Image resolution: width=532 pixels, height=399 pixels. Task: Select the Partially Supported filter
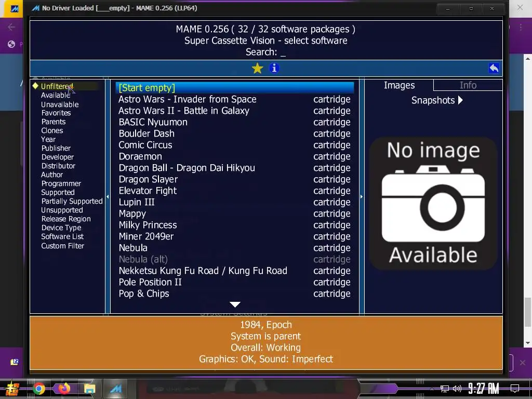point(72,201)
